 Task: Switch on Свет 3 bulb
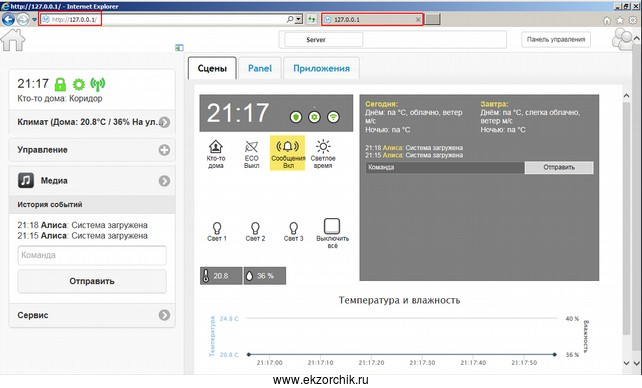point(294,232)
